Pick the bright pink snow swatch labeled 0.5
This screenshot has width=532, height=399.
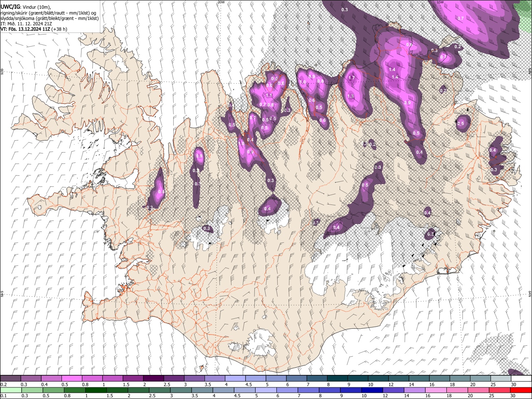tap(71, 378)
